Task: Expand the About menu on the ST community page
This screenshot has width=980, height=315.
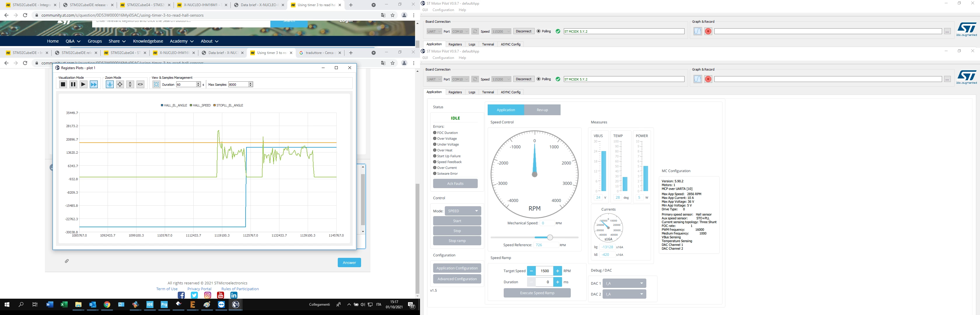Action: click(210, 41)
